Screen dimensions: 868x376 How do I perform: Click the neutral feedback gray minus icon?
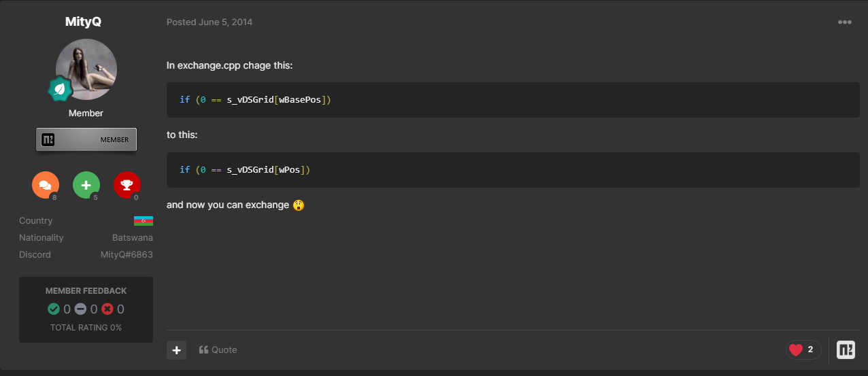[80, 309]
